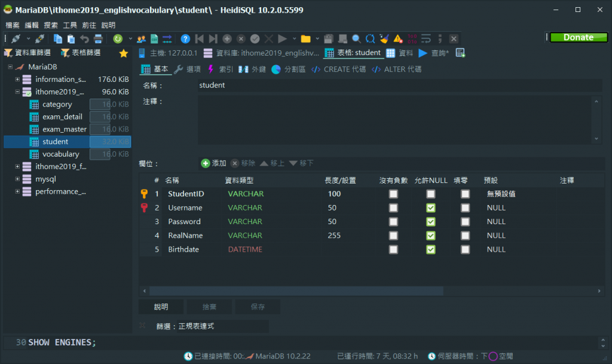Click the broom clear query icon

click(x=384, y=39)
